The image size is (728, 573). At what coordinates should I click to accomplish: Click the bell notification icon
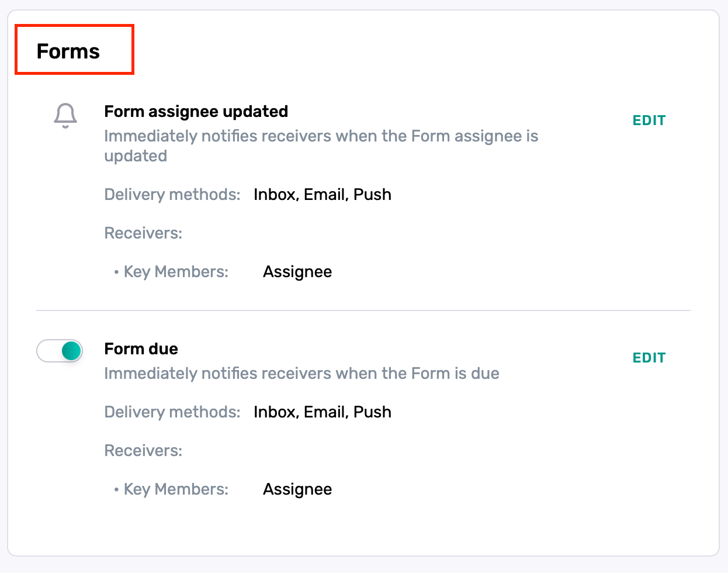(x=65, y=115)
